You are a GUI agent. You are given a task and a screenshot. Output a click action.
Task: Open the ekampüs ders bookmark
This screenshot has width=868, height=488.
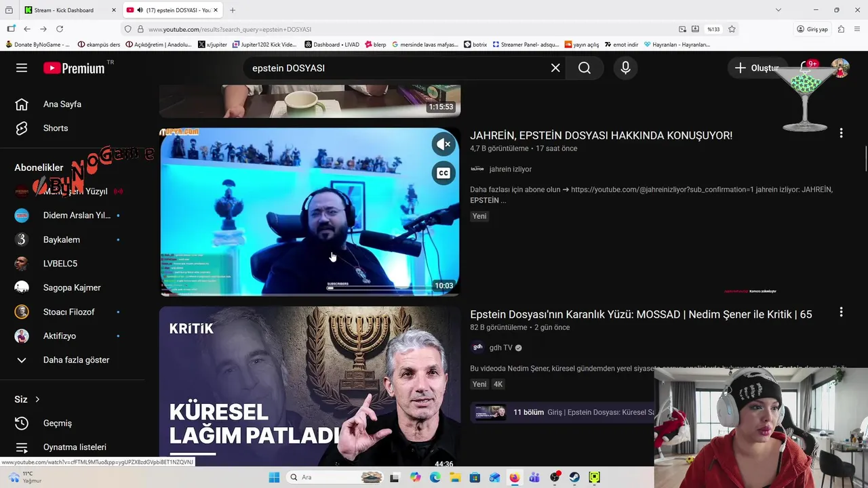tap(99, 45)
